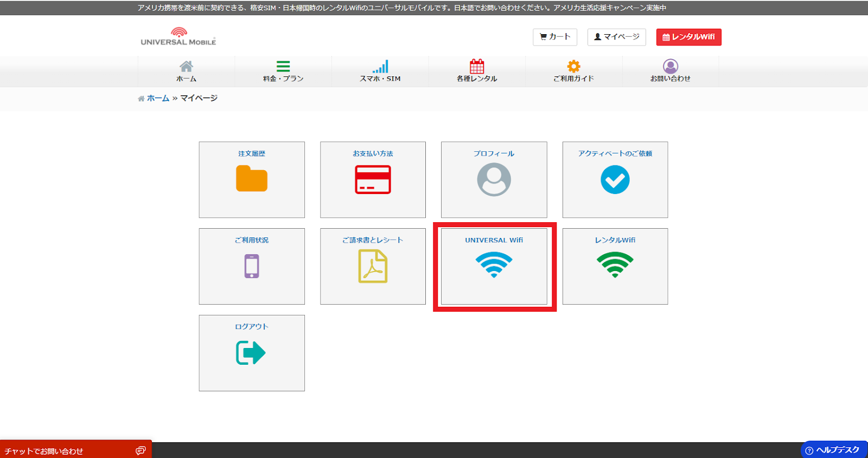Click the ご利用状況 tile title
The image size is (868, 458).
(x=252, y=240)
